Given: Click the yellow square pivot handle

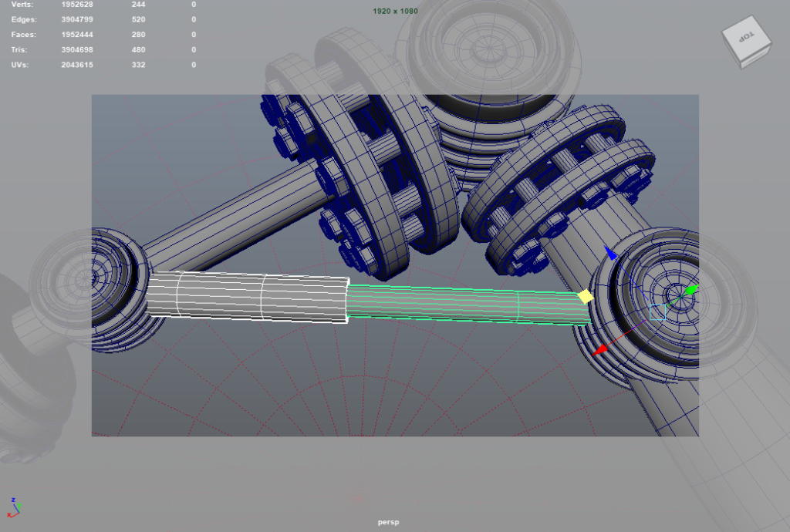Looking at the screenshot, I should [x=586, y=296].
